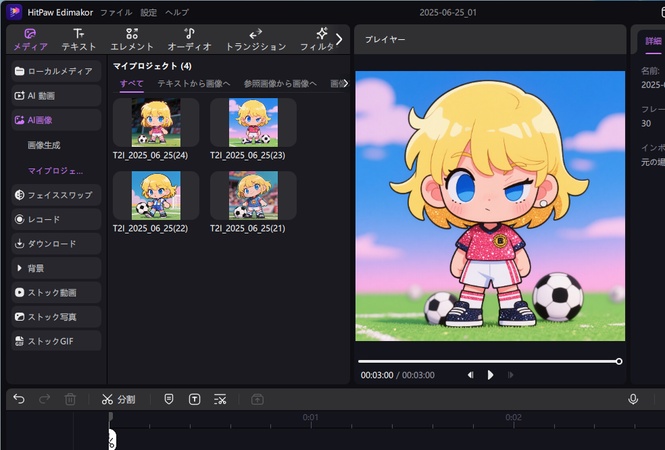This screenshot has width=665, height=450.
Task: Open the エレメント tab
Action: [x=132, y=39]
